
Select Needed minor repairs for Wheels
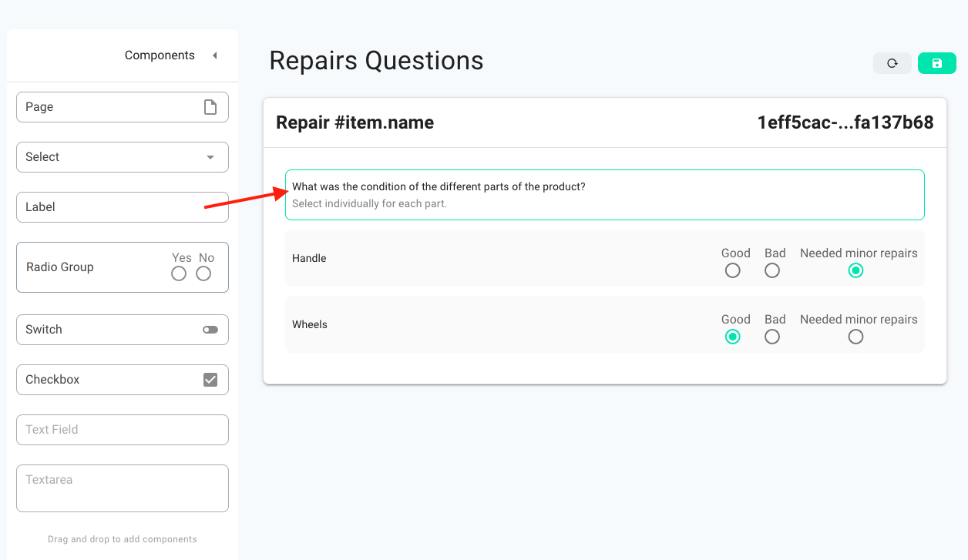[855, 337]
